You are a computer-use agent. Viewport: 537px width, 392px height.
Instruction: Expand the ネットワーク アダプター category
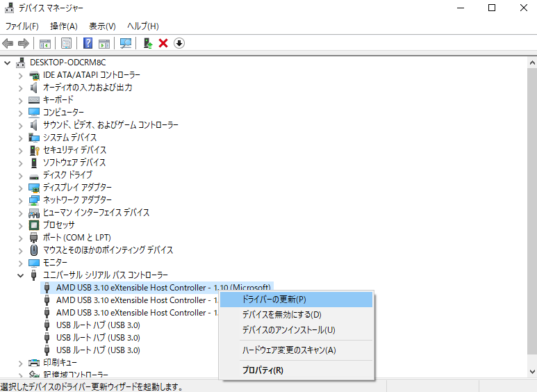(x=21, y=200)
